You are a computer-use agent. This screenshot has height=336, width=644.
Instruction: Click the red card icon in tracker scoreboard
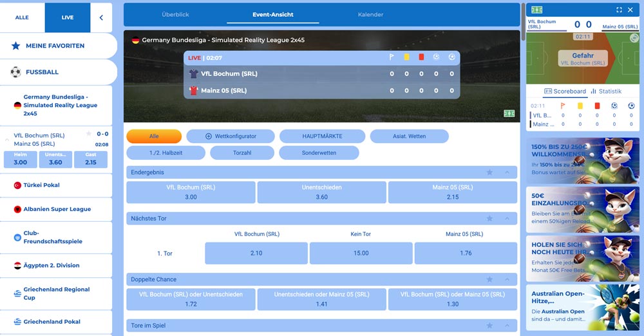597,106
